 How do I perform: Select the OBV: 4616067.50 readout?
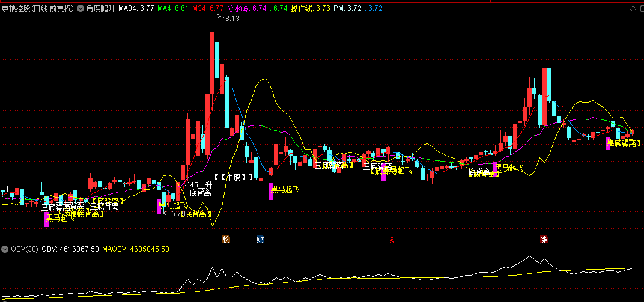[70, 249]
